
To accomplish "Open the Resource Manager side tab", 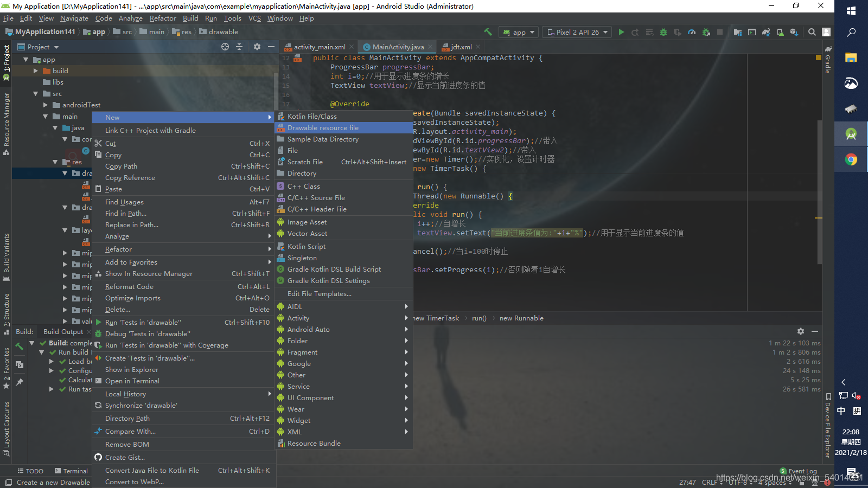I will point(6,124).
